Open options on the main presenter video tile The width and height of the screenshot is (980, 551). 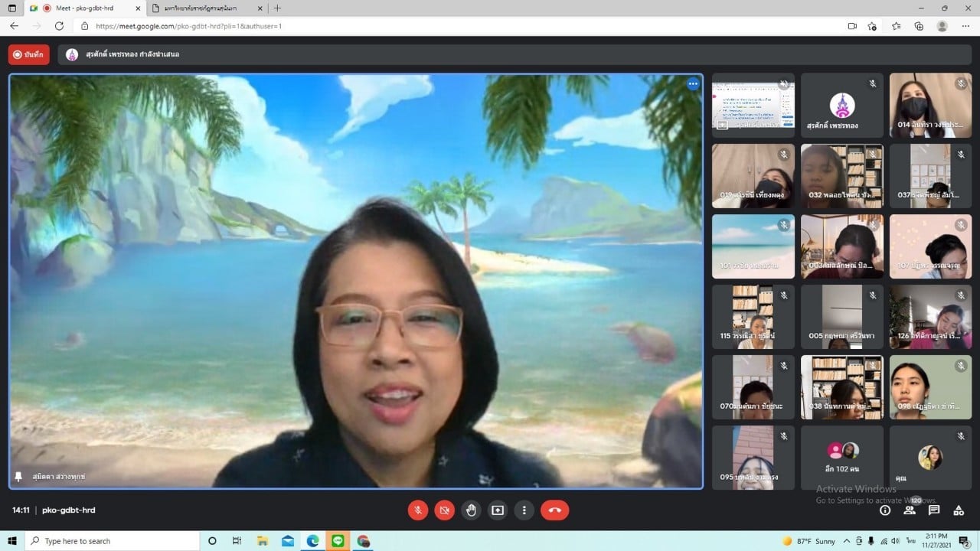point(693,84)
